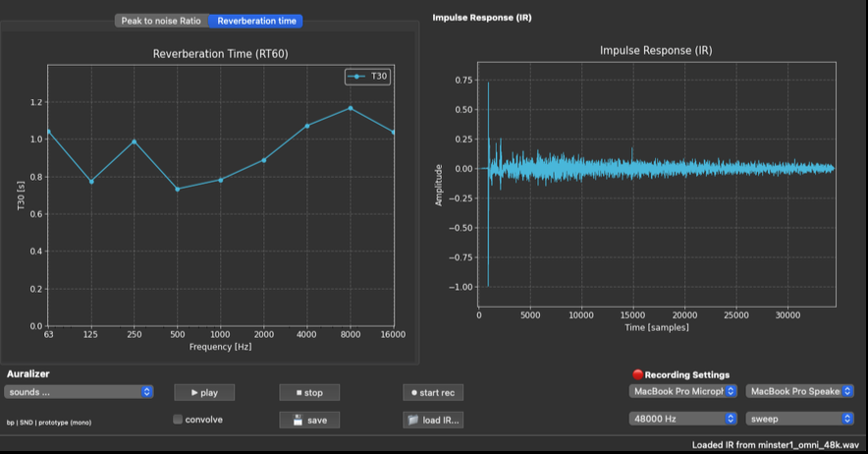Expand the sweep signal type dropdown
The image size is (868, 454).
[x=799, y=418]
